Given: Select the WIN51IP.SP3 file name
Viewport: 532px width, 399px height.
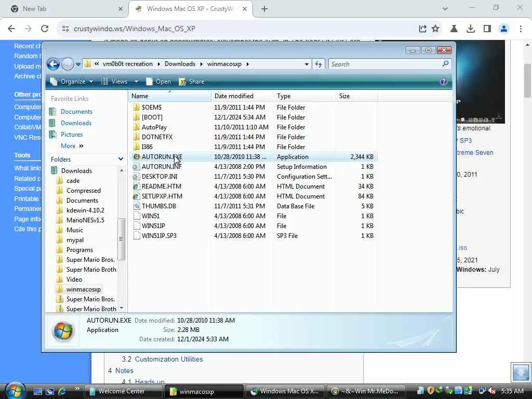Looking at the screenshot, I should point(159,236).
